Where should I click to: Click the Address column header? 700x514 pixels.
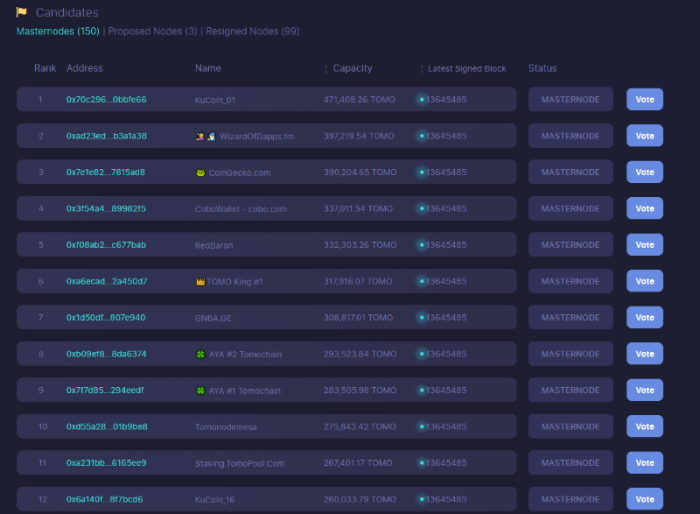tap(84, 68)
